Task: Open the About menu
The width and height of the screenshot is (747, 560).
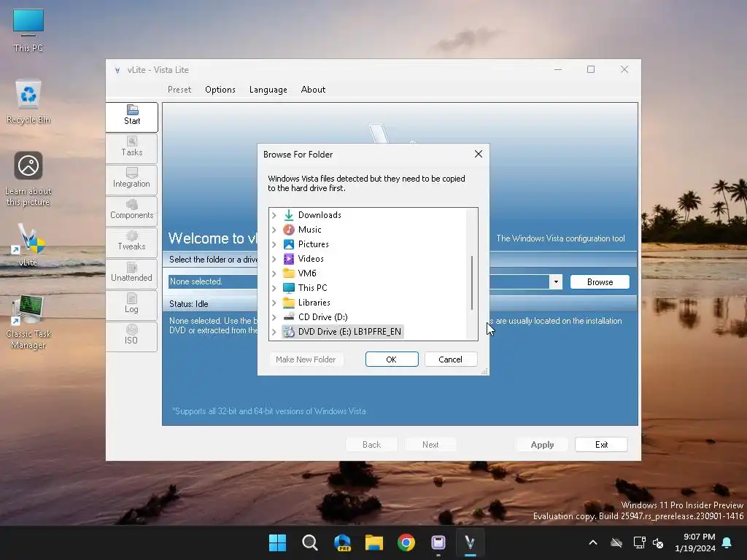Action: tap(313, 90)
